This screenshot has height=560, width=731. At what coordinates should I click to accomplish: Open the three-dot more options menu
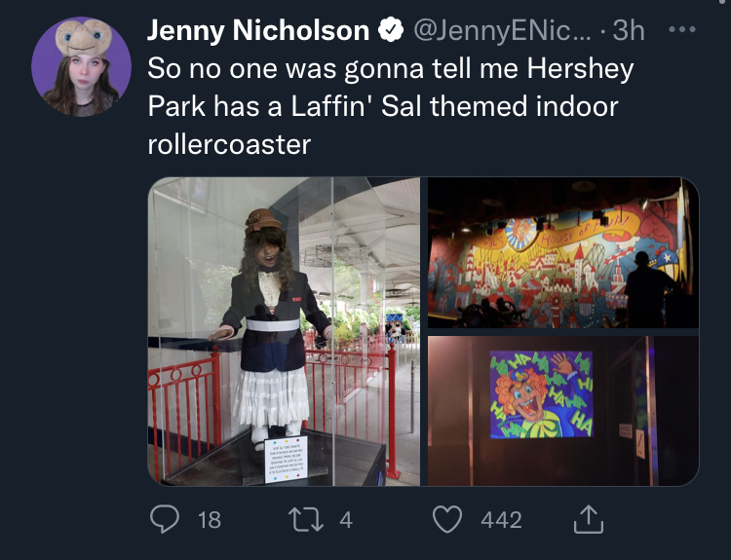[682, 29]
